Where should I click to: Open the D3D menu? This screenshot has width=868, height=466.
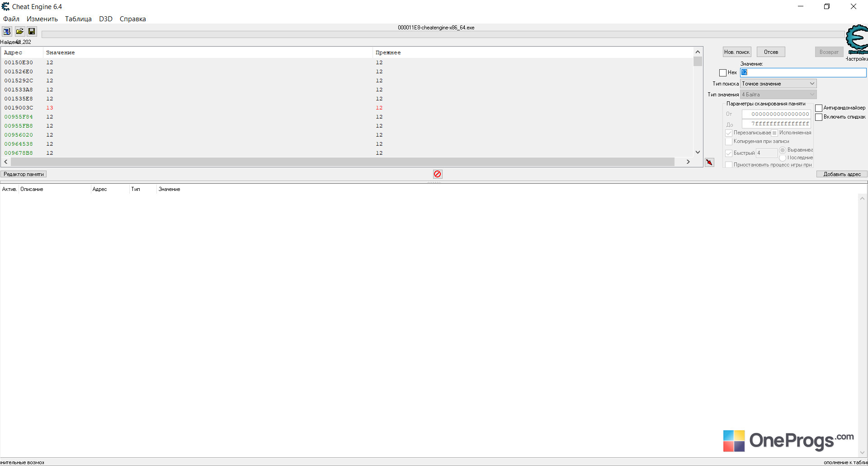(x=106, y=19)
